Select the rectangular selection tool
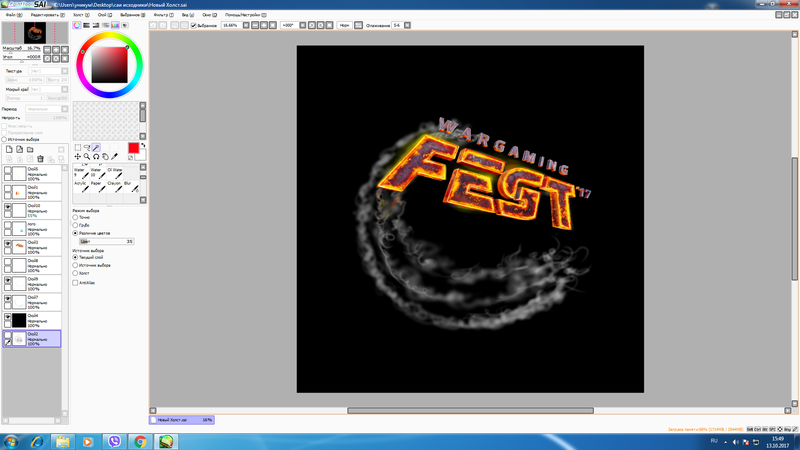This screenshot has height=450, width=800. [x=78, y=148]
